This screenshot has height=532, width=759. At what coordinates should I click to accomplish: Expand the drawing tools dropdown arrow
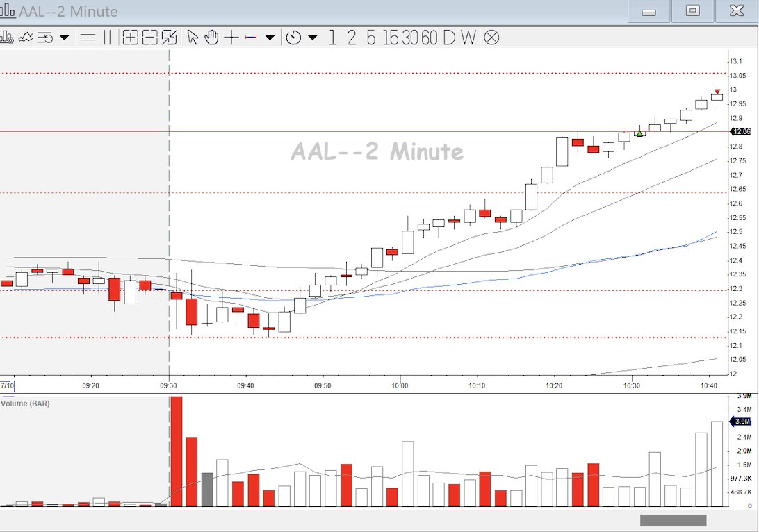click(270, 38)
